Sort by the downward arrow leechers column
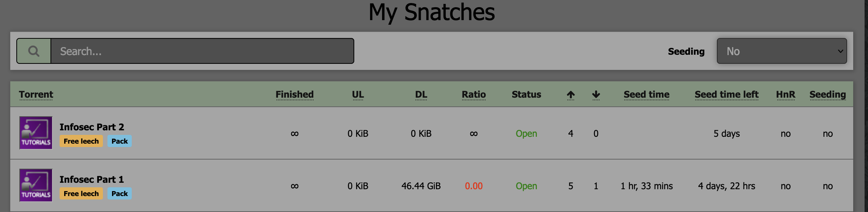 tap(596, 95)
